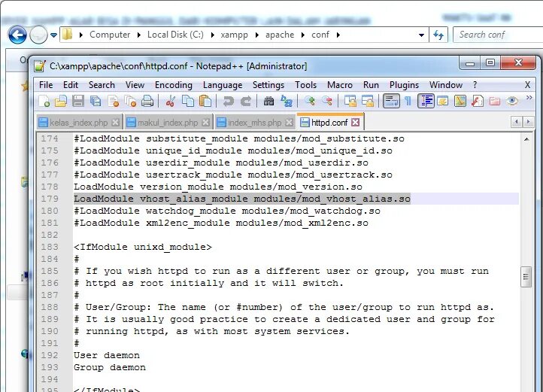
Task: Click the Cut scissors icon
Action: pos(171,102)
